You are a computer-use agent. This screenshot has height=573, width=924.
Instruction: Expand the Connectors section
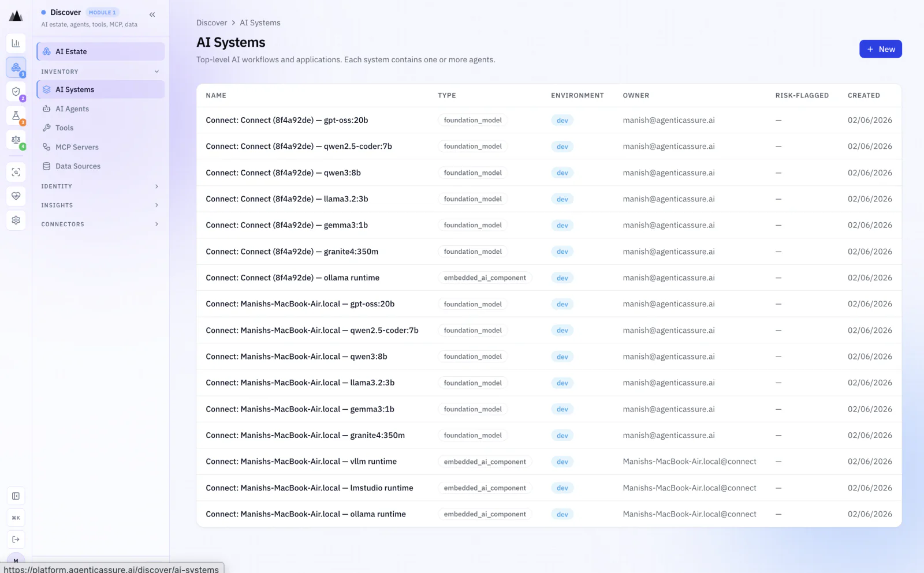(x=100, y=224)
